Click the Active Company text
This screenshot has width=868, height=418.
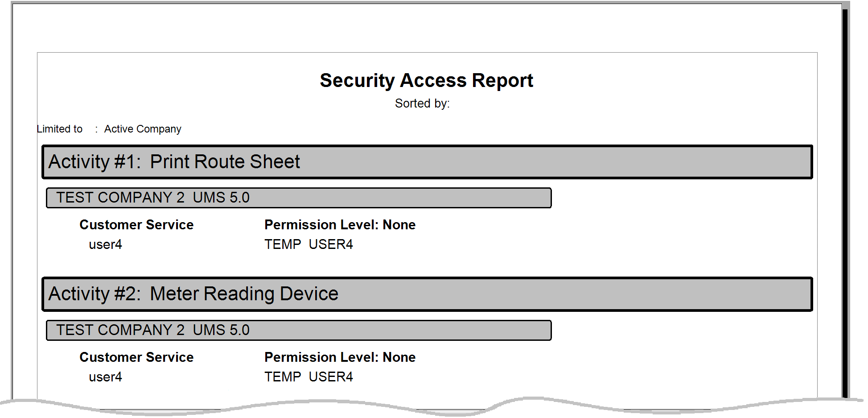(143, 129)
